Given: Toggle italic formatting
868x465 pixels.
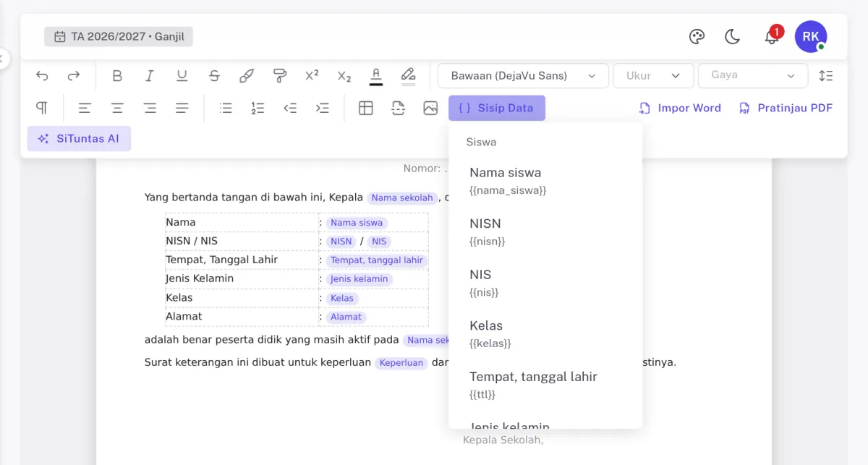Looking at the screenshot, I should [150, 76].
